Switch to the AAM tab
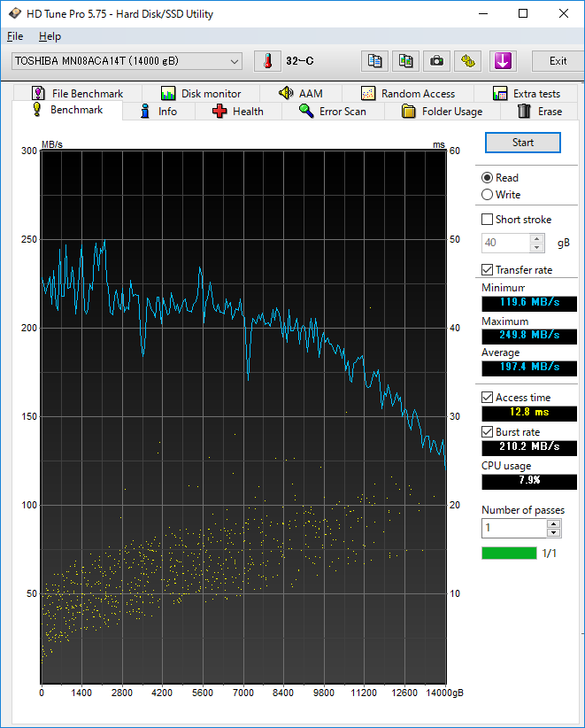The image size is (585, 728). point(301,93)
